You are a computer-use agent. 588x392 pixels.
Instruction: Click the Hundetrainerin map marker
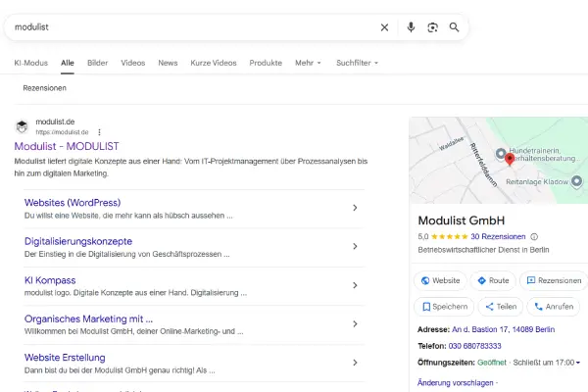[x=500, y=153]
